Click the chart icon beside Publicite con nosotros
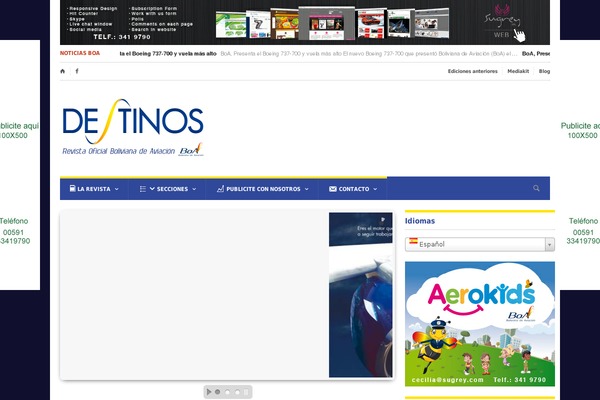Viewport: 600px width, 400px height. (x=220, y=189)
